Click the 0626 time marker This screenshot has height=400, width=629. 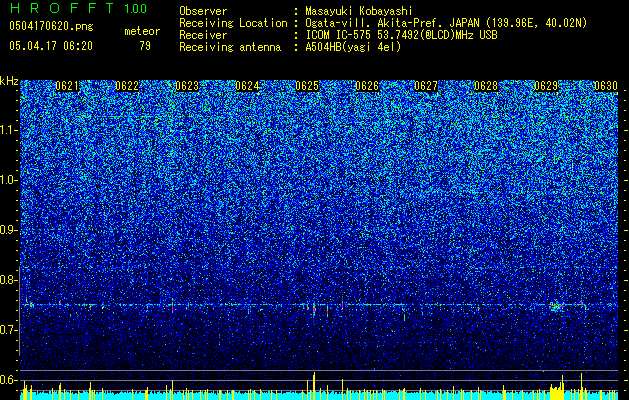pyautogui.click(x=367, y=86)
